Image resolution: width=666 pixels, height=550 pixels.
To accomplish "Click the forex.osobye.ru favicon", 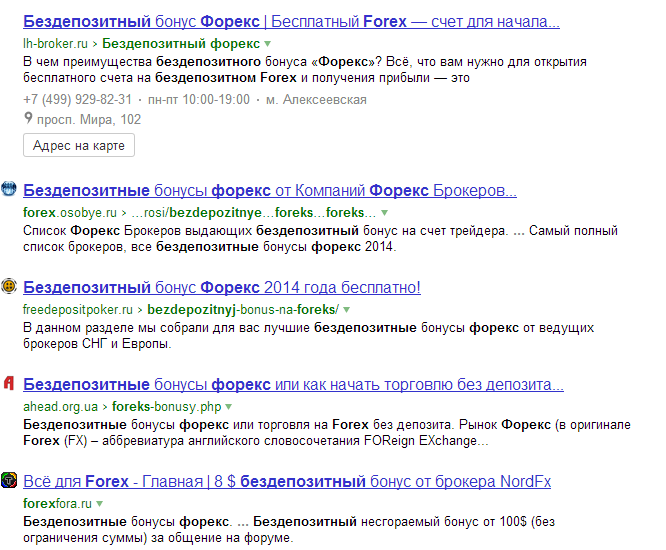I will click(8, 189).
